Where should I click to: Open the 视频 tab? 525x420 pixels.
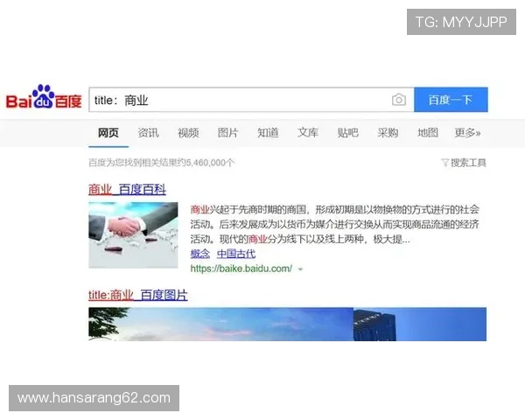click(x=188, y=133)
